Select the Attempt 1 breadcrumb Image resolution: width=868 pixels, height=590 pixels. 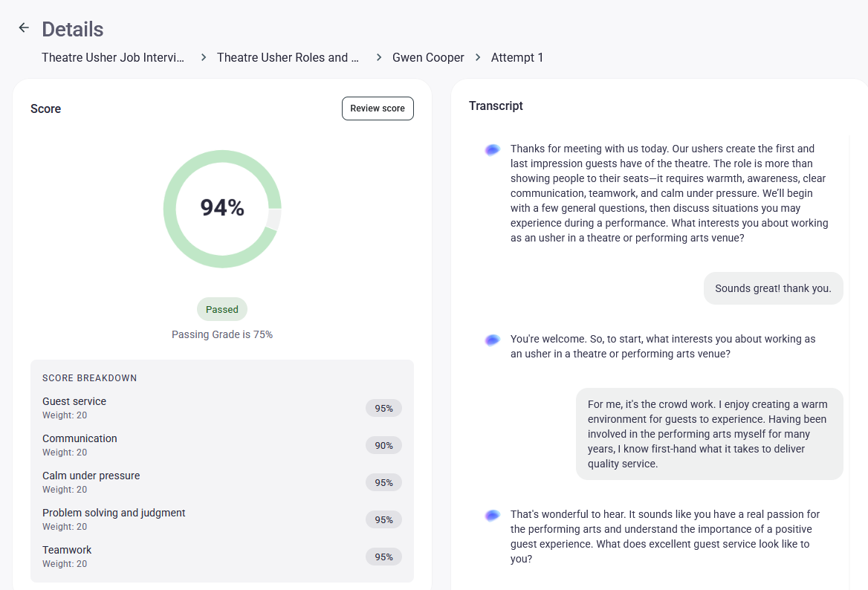pyautogui.click(x=517, y=57)
